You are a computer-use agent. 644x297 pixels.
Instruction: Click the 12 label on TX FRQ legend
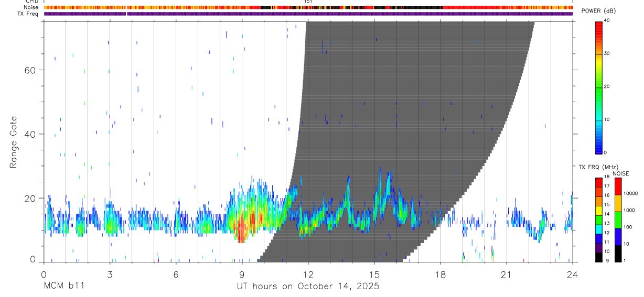(x=607, y=233)
